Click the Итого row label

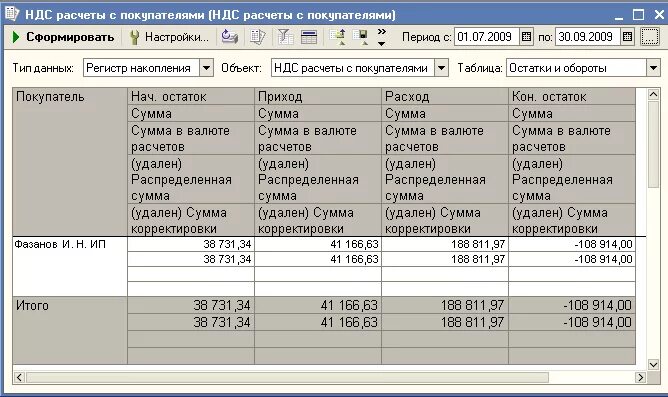pyautogui.click(x=32, y=305)
